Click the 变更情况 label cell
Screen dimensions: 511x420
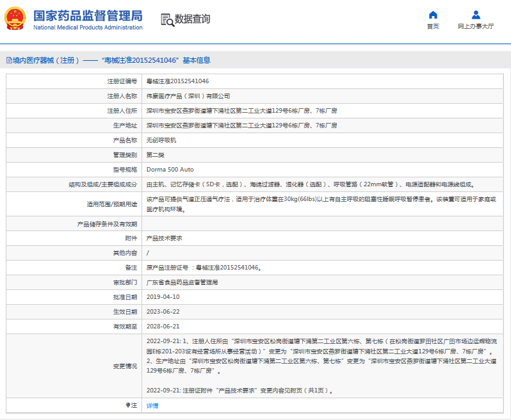74,366
